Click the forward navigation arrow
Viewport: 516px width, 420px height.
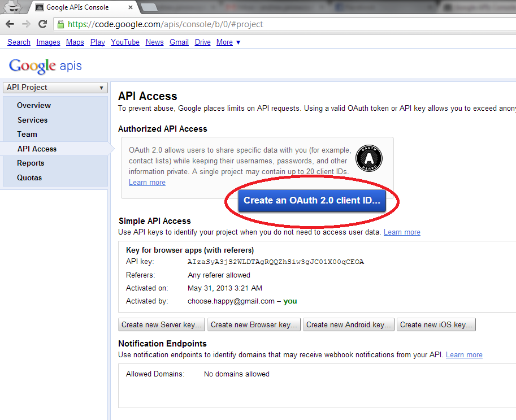(x=27, y=23)
